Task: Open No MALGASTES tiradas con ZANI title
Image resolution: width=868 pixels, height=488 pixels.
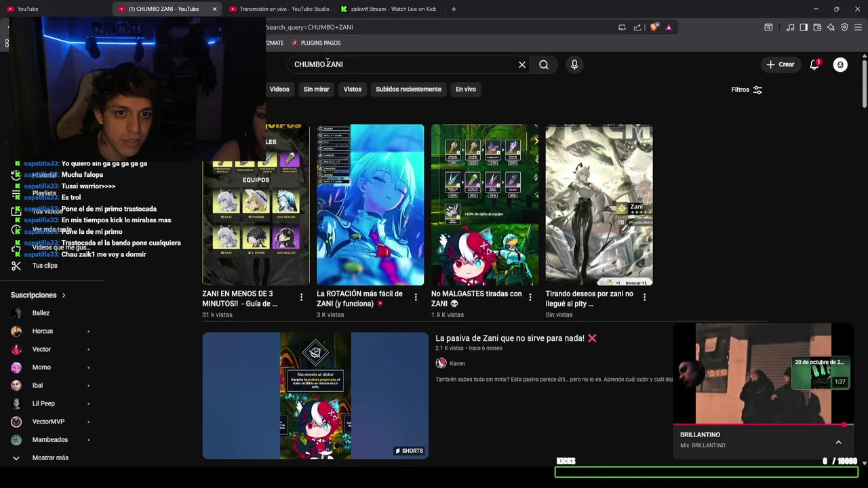Action: 477,299
